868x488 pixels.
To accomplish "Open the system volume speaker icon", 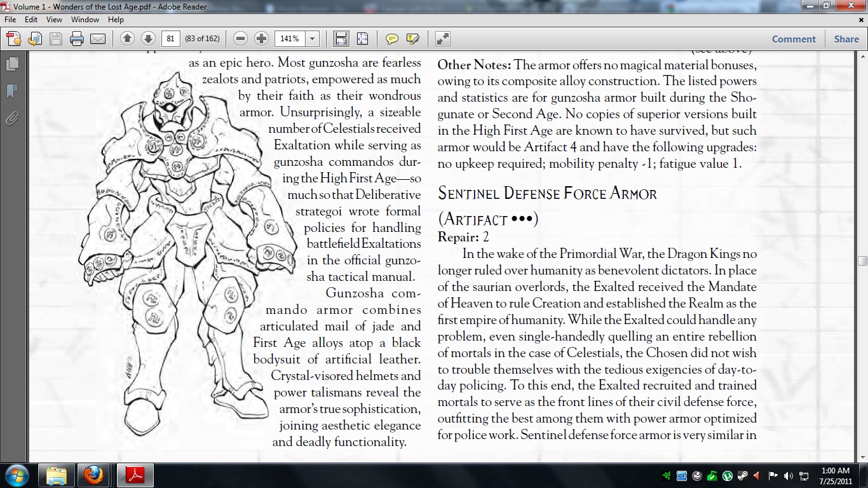I will pos(789,475).
